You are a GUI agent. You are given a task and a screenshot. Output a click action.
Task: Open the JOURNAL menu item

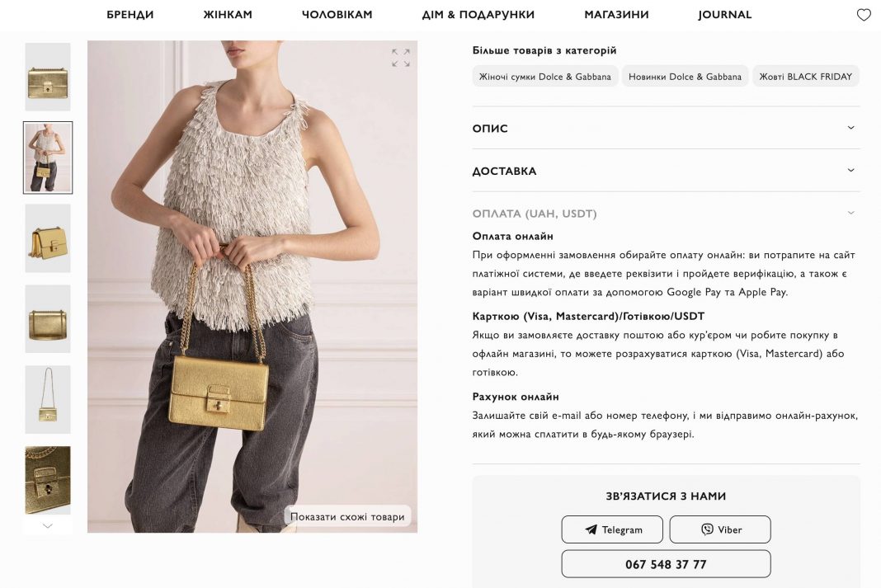click(x=724, y=15)
